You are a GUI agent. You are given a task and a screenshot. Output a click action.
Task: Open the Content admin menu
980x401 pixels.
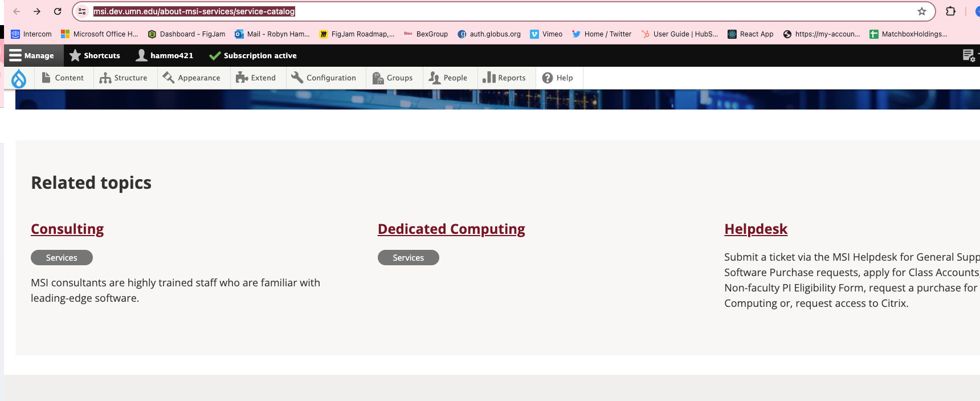pos(63,78)
